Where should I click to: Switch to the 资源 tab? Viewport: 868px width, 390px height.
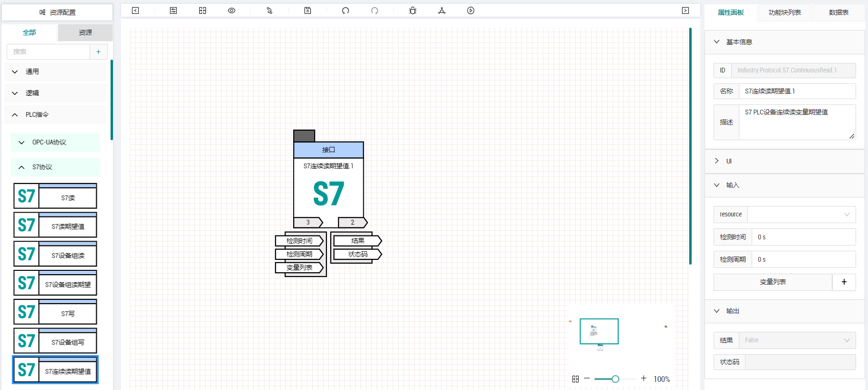point(85,32)
